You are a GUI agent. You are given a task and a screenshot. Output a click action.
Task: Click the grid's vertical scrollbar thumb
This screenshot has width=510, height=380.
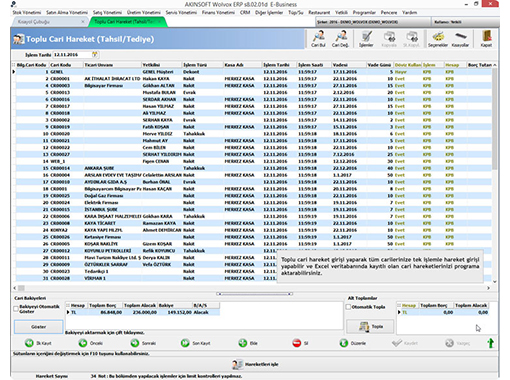point(494,118)
